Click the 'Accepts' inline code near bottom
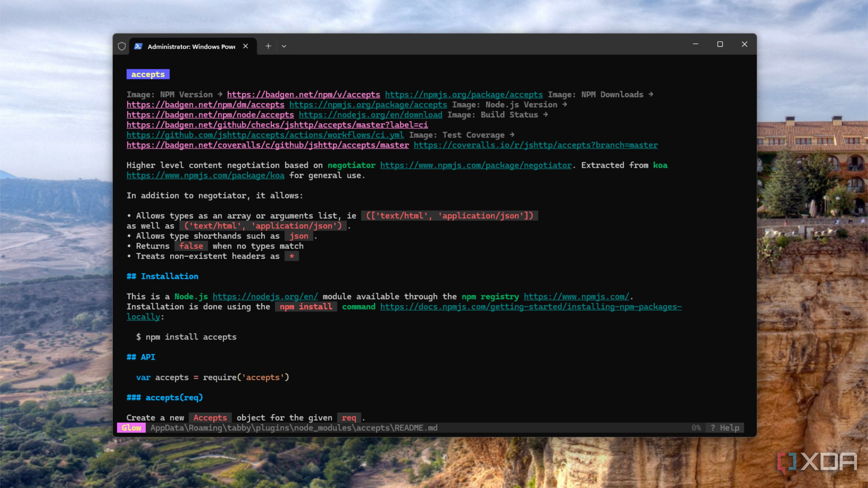 [210, 418]
